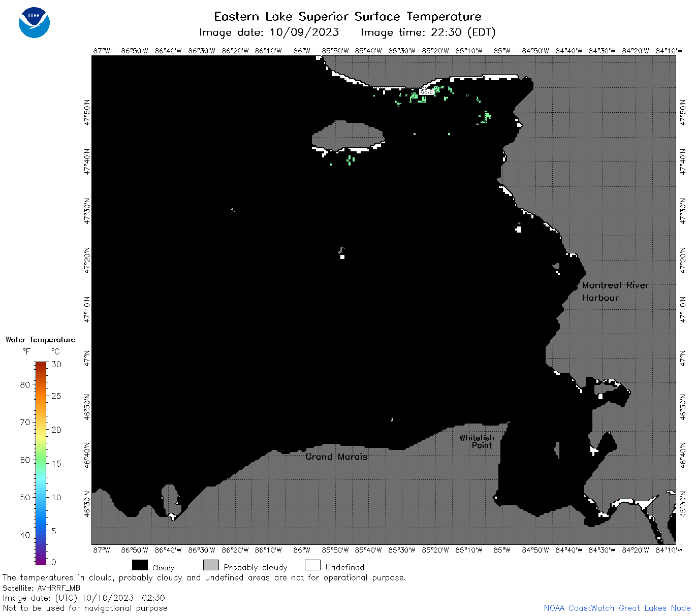Viewport: 696px width, 616px height.
Task: Click the Whitefish Point map label
Action: (477, 441)
